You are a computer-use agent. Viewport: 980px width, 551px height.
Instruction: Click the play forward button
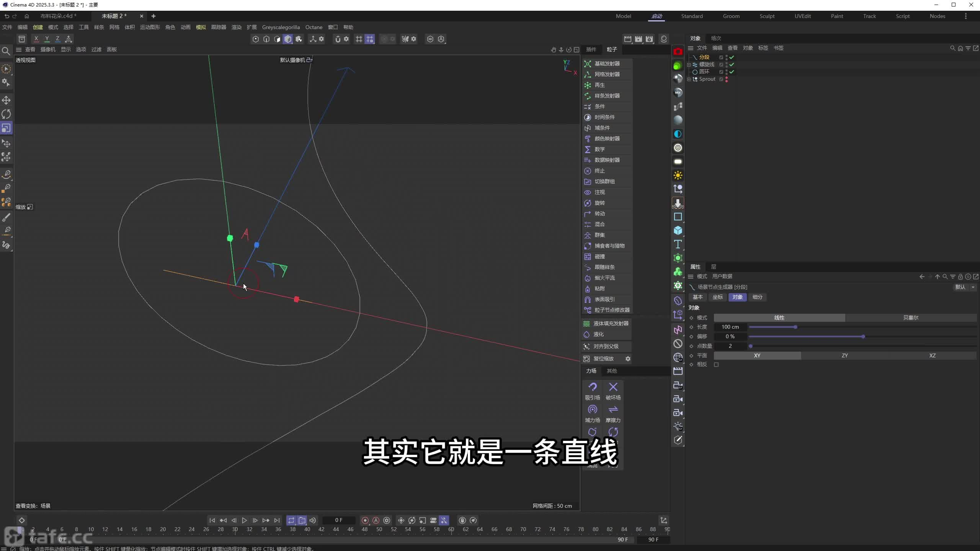tap(244, 520)
